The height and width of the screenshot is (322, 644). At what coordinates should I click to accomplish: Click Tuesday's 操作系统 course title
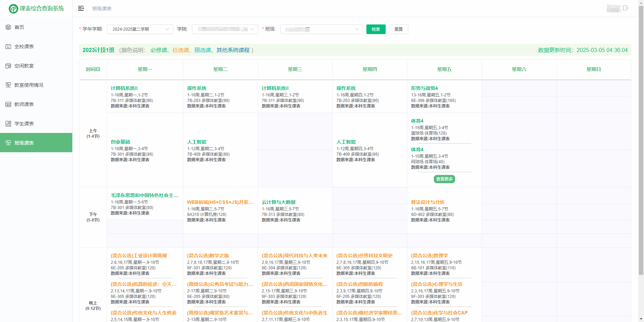pyautogui.click(x=197, y=89)
